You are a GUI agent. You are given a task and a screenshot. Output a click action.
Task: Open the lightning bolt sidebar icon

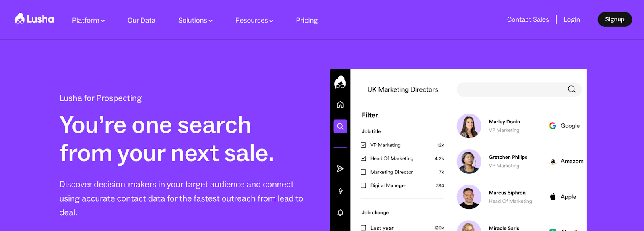click(340, 191)
